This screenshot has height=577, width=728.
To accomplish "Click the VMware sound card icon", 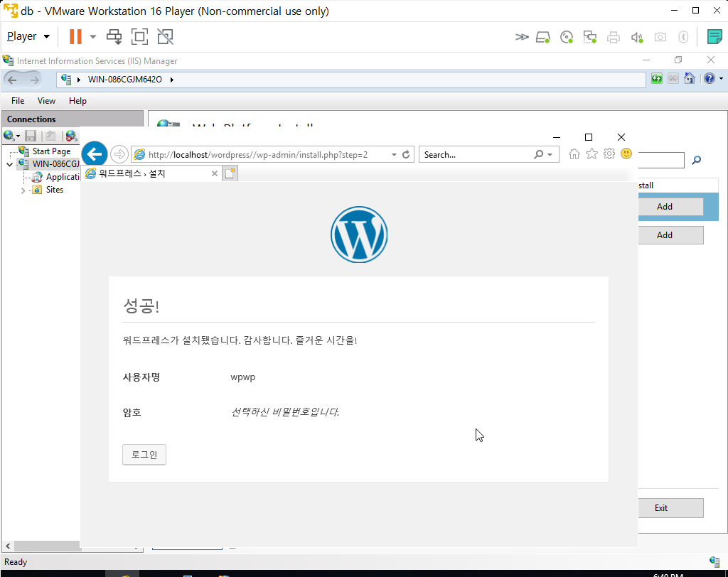I will click(x=637, y=37).
